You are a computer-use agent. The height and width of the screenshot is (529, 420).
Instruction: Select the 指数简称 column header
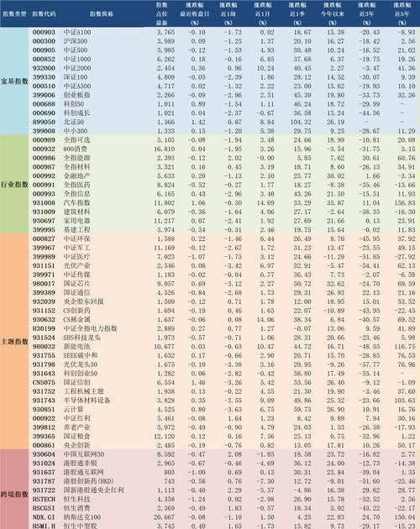102,14
